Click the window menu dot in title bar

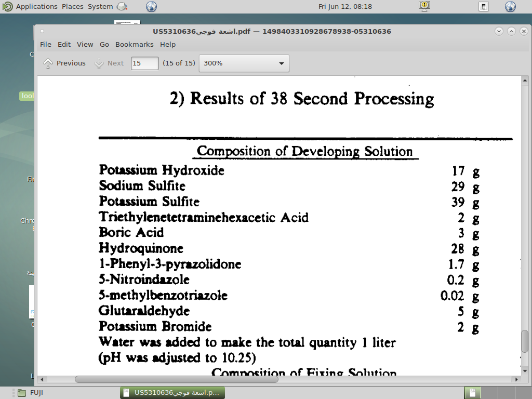42,31
